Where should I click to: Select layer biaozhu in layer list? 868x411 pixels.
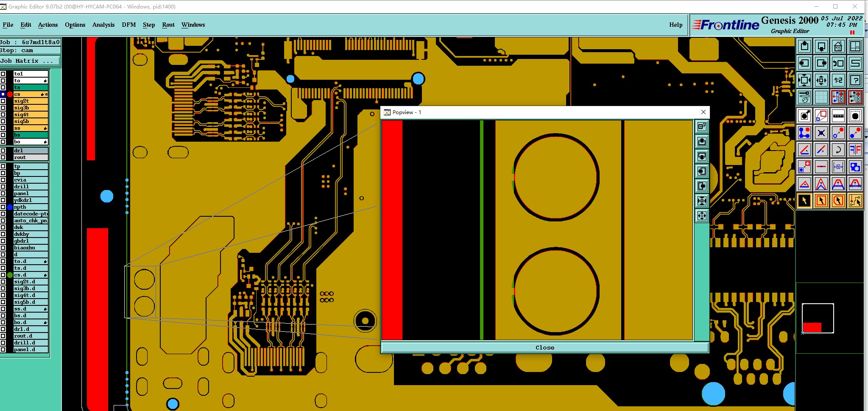31,248
